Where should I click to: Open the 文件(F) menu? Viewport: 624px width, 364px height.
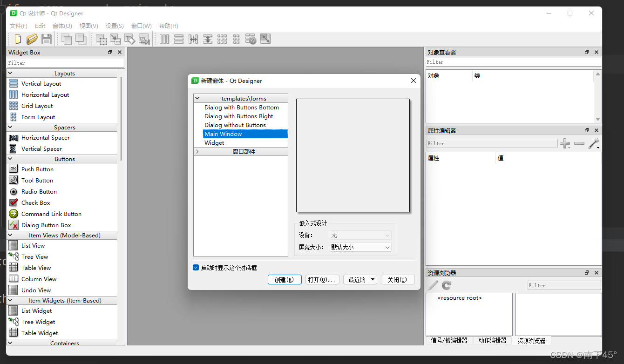(x=19, y=26)
